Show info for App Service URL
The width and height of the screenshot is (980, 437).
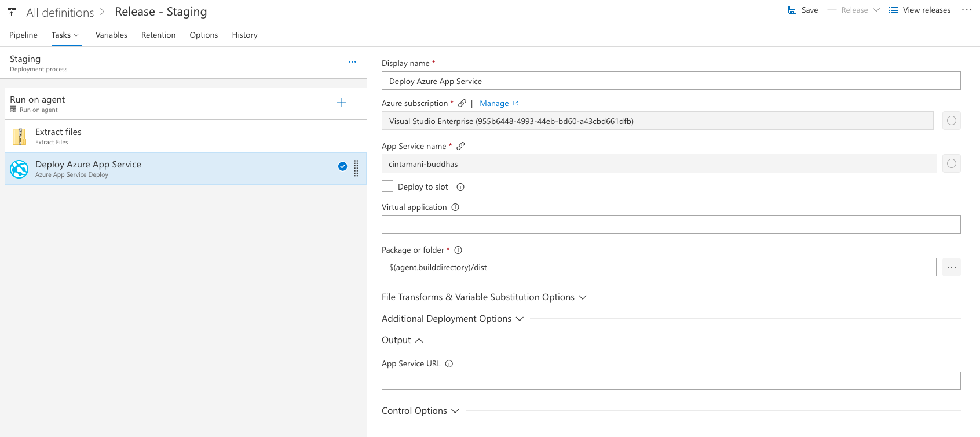point(449,363)
